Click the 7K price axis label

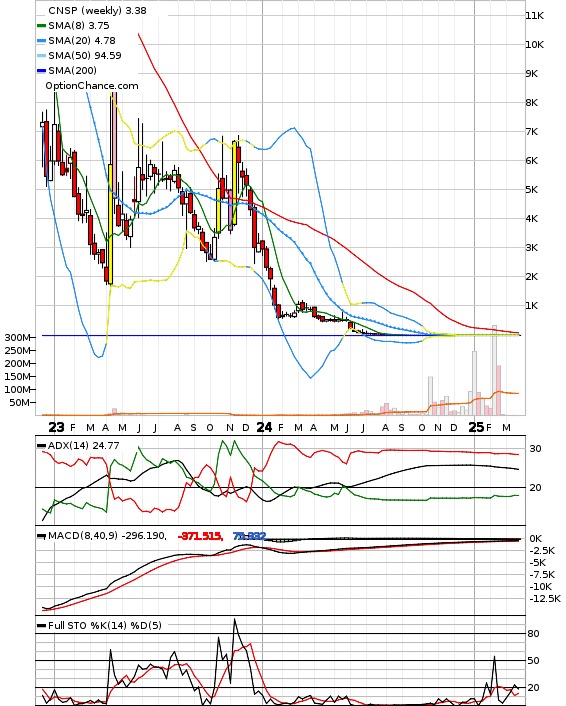click(x=532, y=131)
